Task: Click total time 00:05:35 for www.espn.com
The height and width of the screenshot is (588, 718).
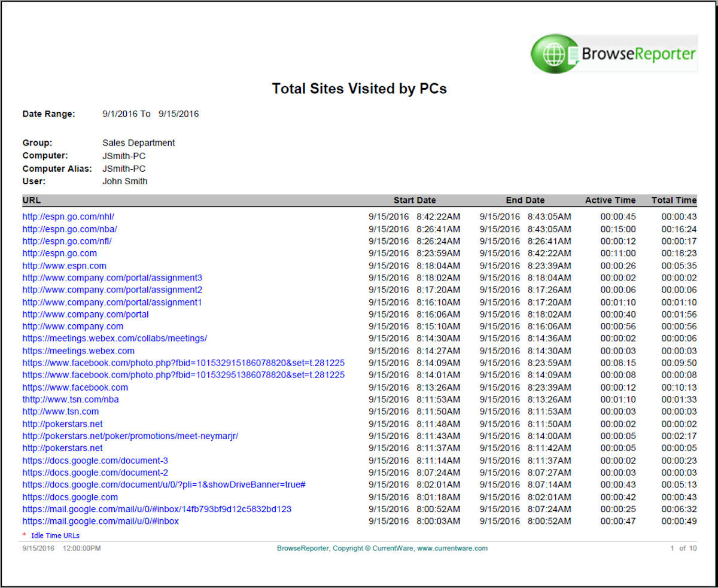Action: coord(679,266)
